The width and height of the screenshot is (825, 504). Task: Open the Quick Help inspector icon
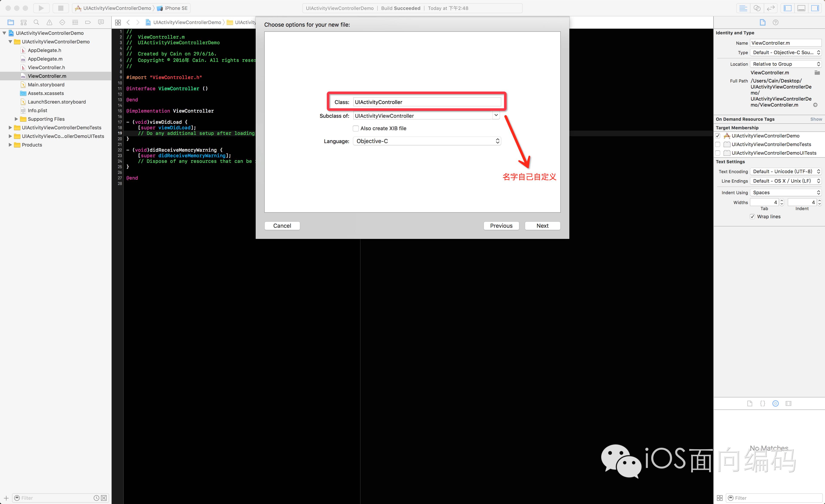[x=775, y=22]
